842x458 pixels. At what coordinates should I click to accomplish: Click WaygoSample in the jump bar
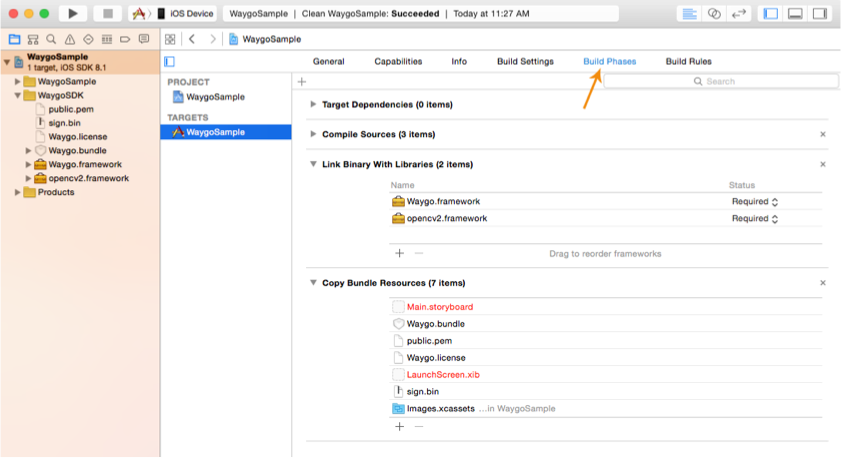coord(265,39)
